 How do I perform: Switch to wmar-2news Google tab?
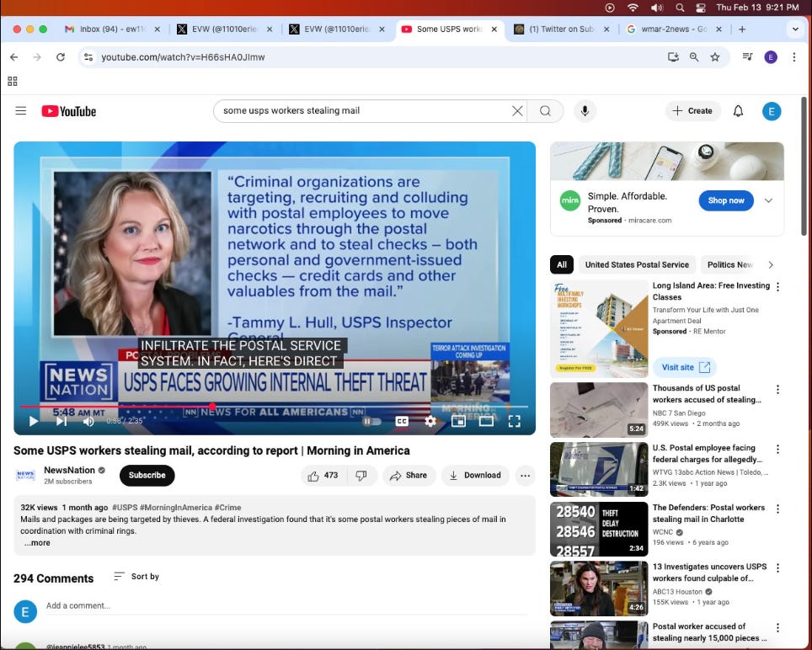point(674,29)
